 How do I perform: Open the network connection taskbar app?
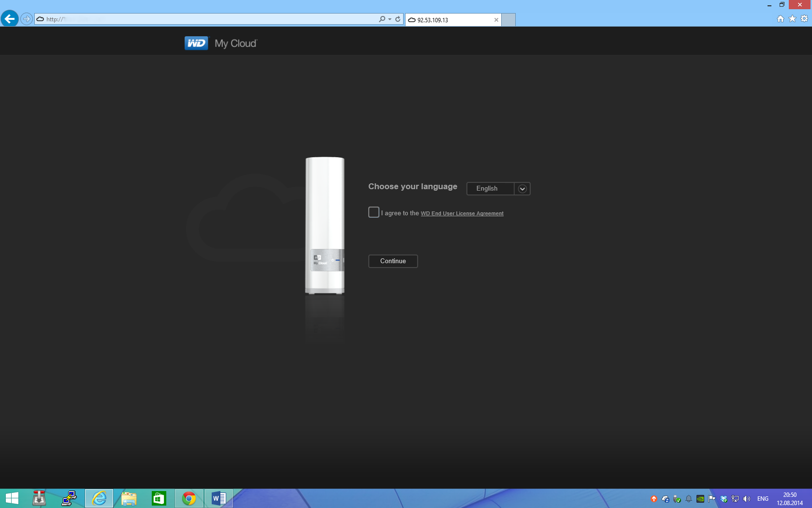point(69,498)
